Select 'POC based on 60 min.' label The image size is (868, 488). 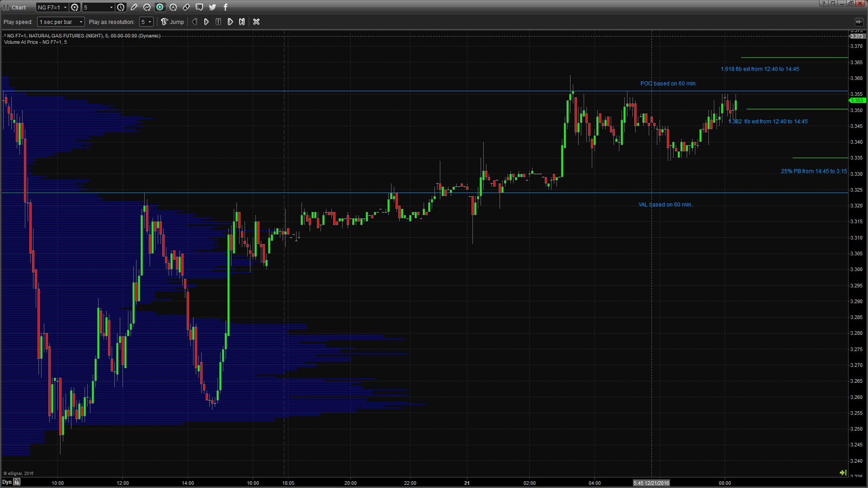pyautogui.click(x=668, y=84)
